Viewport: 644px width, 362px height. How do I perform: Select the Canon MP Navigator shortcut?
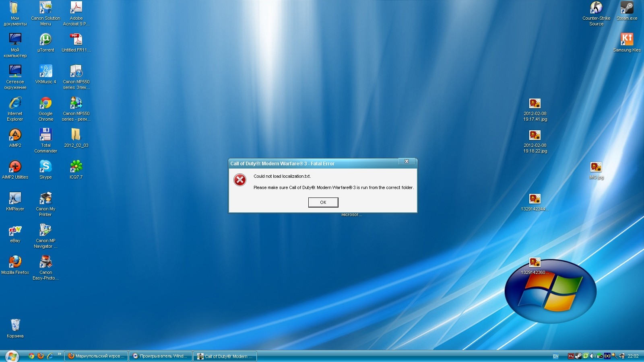coord(45,236)
